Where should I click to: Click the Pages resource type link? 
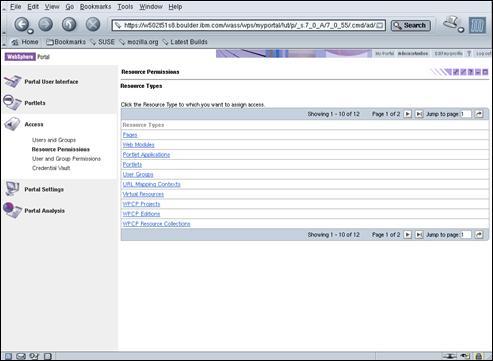(130, 135)
